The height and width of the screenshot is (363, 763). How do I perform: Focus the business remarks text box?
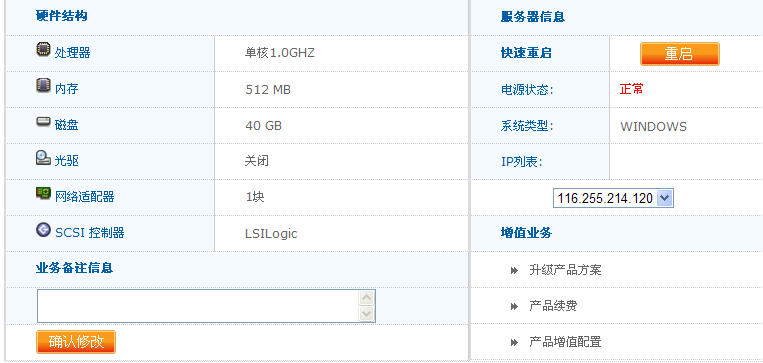(x=198, y=306)
